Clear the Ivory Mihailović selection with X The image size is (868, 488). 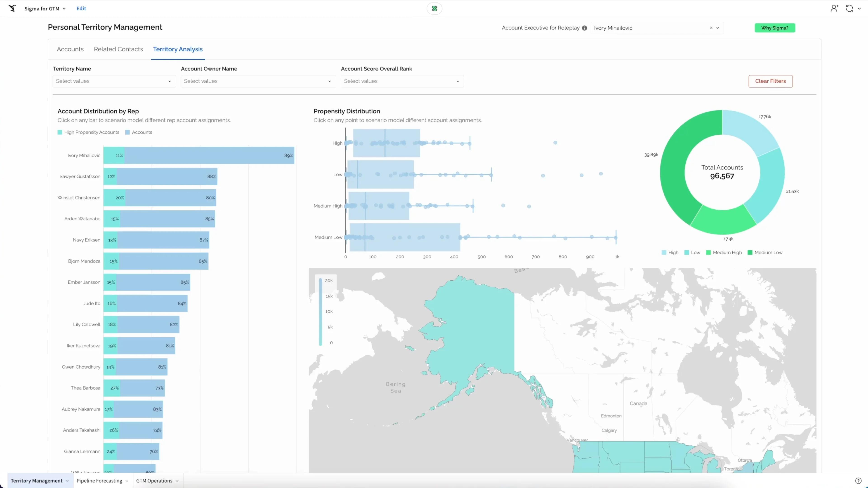711,28
